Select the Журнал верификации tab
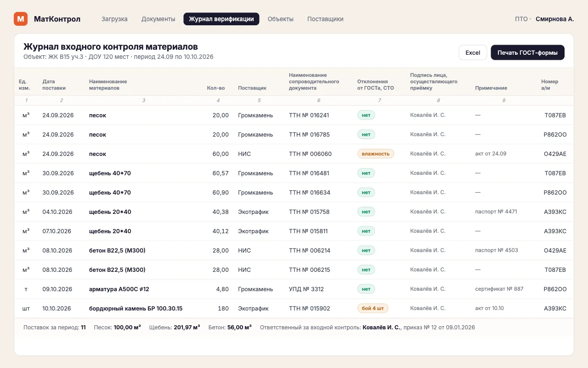Screen dimensions: 588x368 (x=221, y=19)
